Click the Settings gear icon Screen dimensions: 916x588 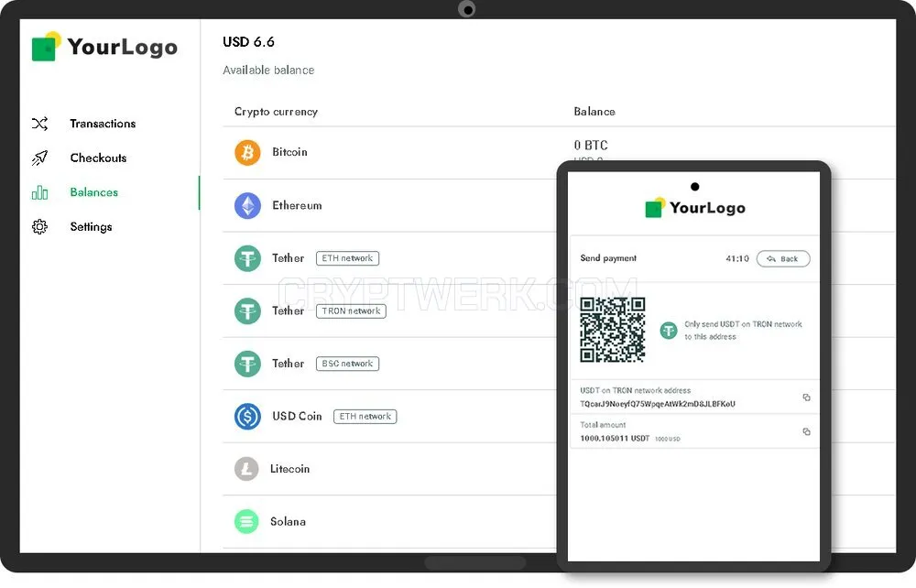(x=39, y=226)
